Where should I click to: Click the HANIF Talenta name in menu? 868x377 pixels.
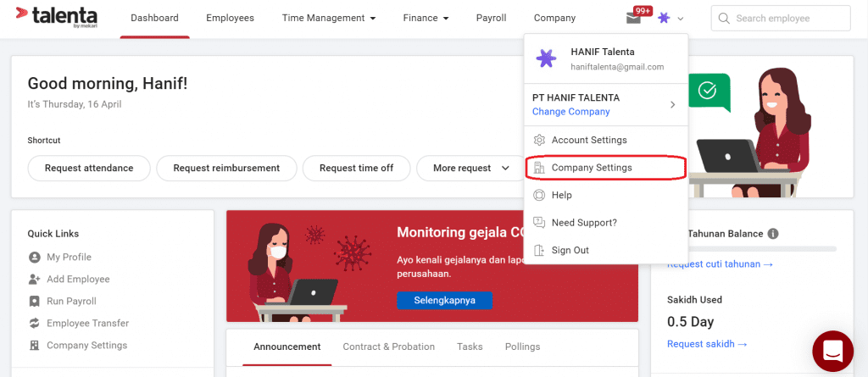point(603,52)
